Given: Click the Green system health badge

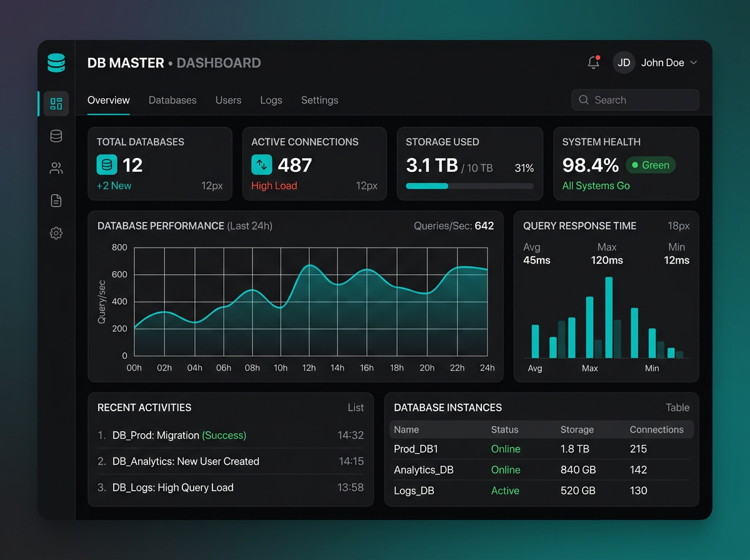Looking at the screenshot, I should [650, 165].
